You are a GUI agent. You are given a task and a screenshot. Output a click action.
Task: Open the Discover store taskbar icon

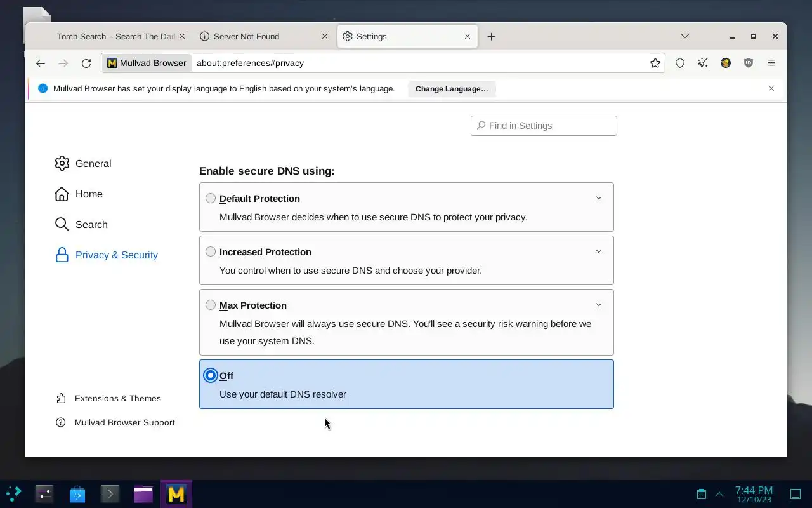[x=77, y=494]
